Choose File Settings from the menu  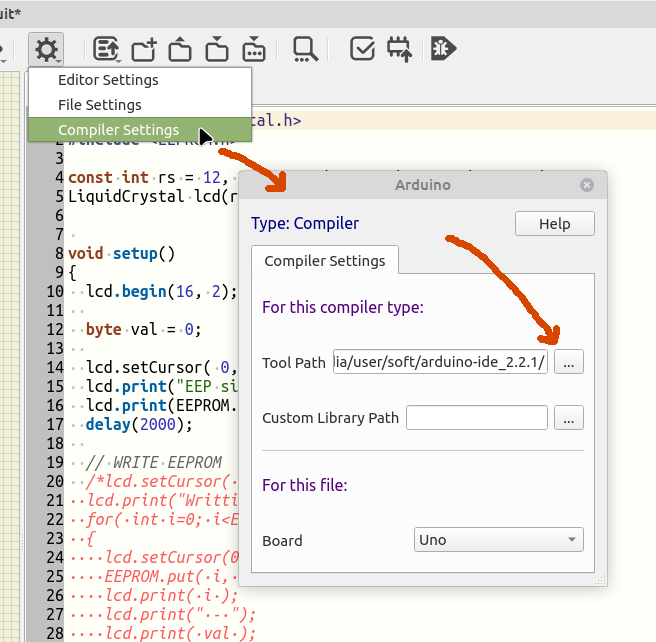[x=100, y=105]
